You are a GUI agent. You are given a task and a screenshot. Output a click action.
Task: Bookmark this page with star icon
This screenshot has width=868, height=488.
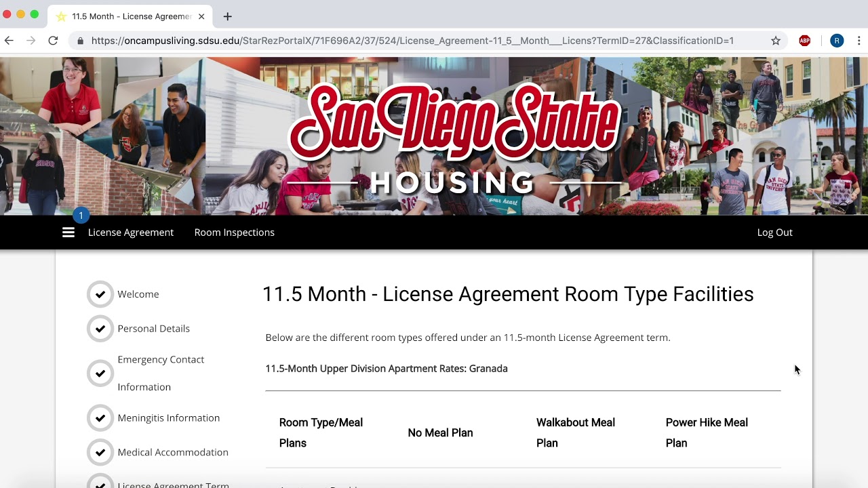point(776,41)
